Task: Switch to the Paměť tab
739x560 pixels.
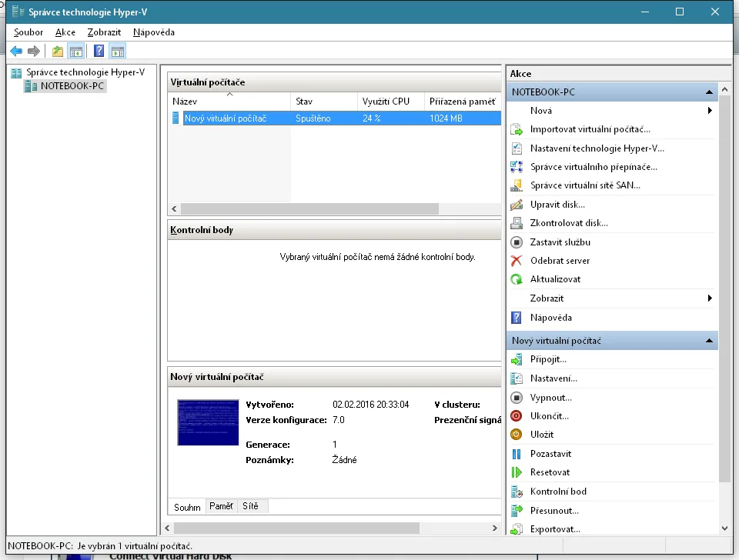Action: click(221, 506)
